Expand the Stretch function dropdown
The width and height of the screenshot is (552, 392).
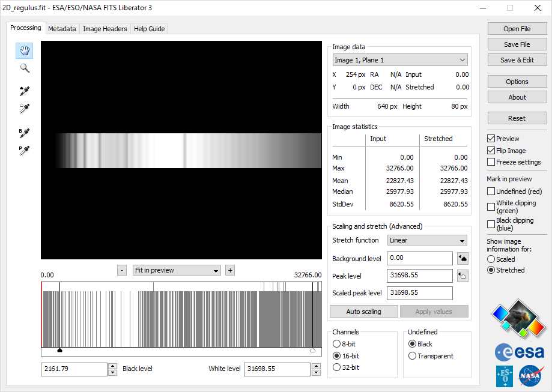[x=427, y=240]
